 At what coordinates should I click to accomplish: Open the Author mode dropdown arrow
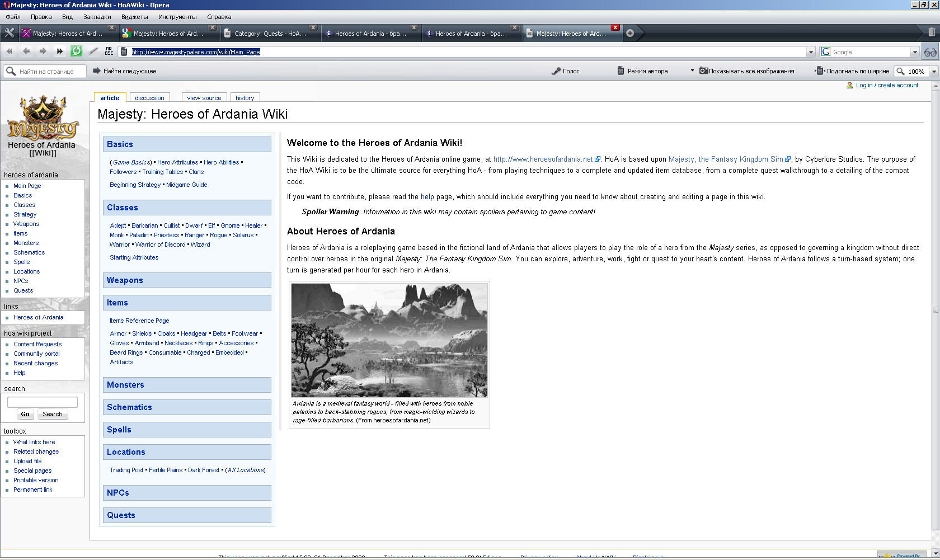[692, 70]
